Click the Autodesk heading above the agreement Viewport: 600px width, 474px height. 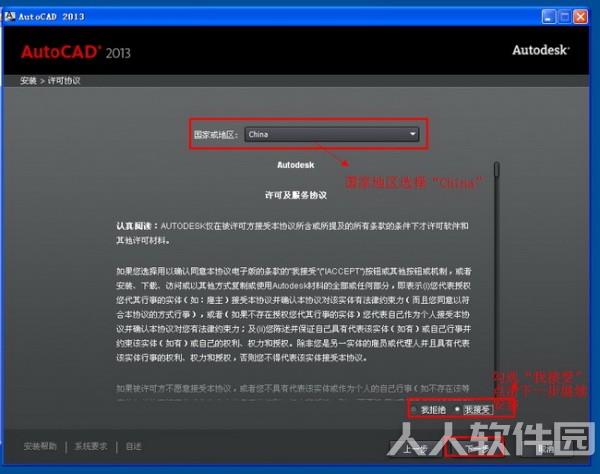pyautogui.click(x=295, y=165)
